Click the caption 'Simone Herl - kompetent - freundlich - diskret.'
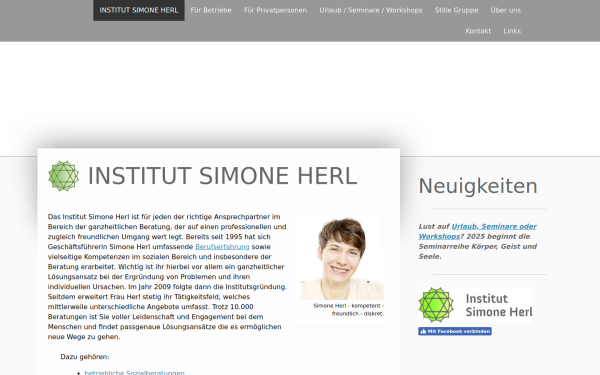Screen dimensions: 600x375 (348, 310)
